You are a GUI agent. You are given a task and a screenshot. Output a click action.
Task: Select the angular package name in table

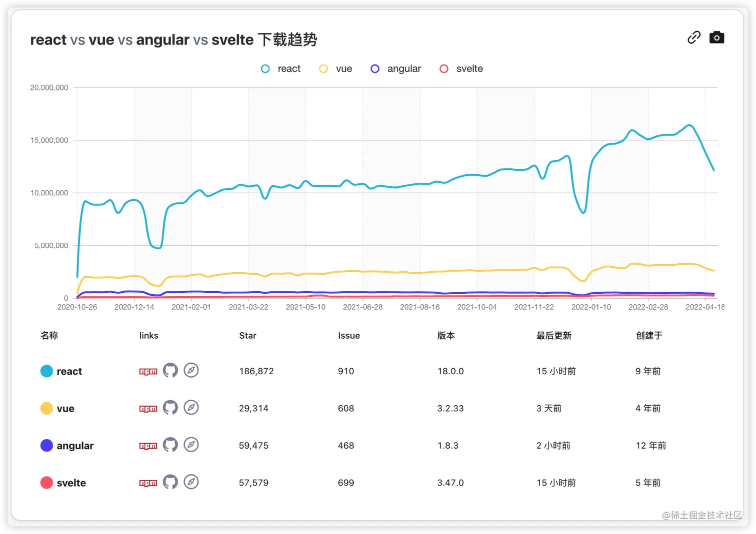(x=75, y=446)
